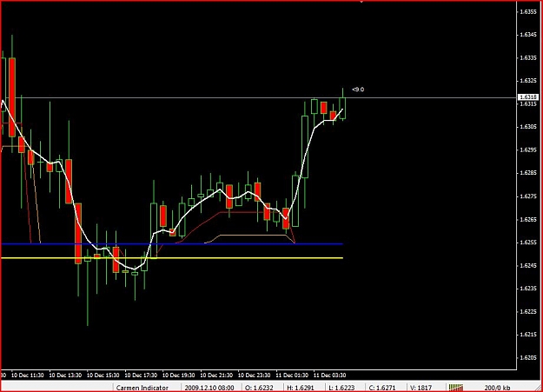Click the 1.6305 price scale label
Screen dimensions: 543x392
tap(529, 127)
